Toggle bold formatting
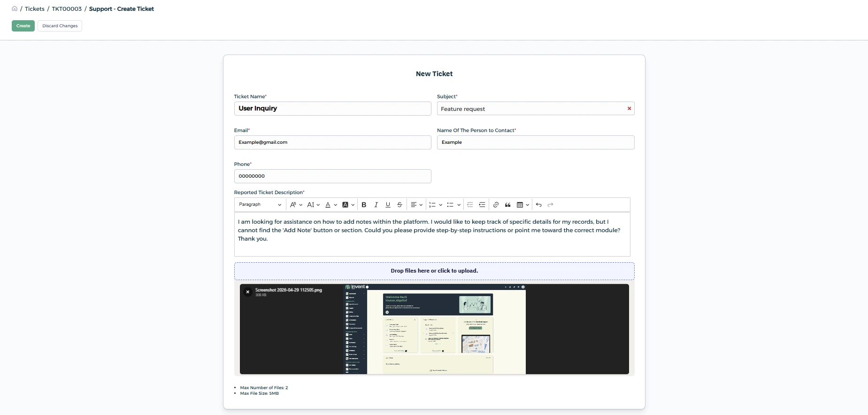This screenshot has height=415, width=868. (364, 205)
